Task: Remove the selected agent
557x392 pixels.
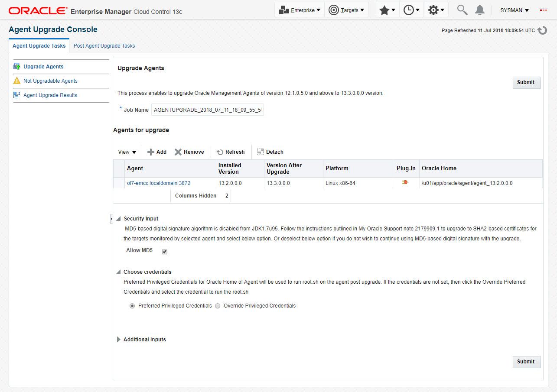Action: tap(189, 152)
